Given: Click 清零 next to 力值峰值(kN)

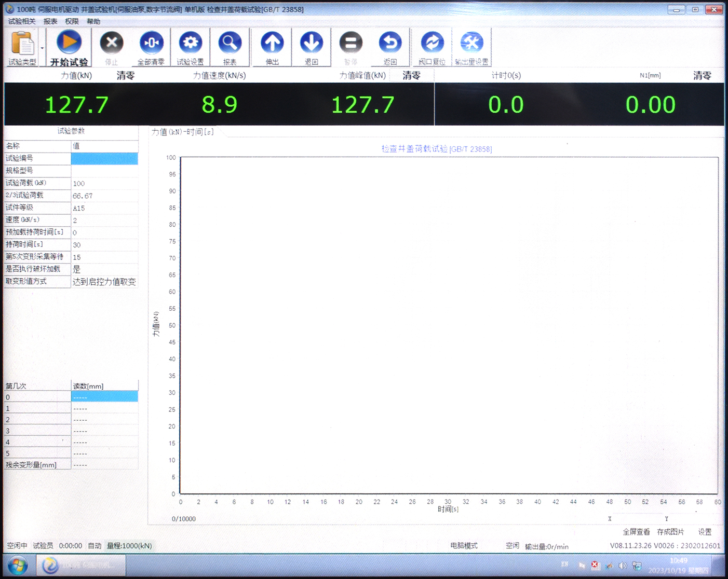Looking at the screenshot, I should point(411,76).
